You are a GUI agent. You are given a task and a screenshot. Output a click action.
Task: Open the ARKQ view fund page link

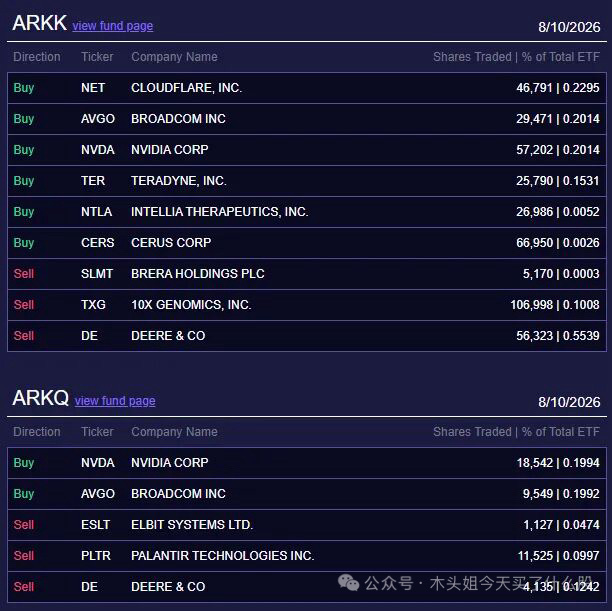115,401
